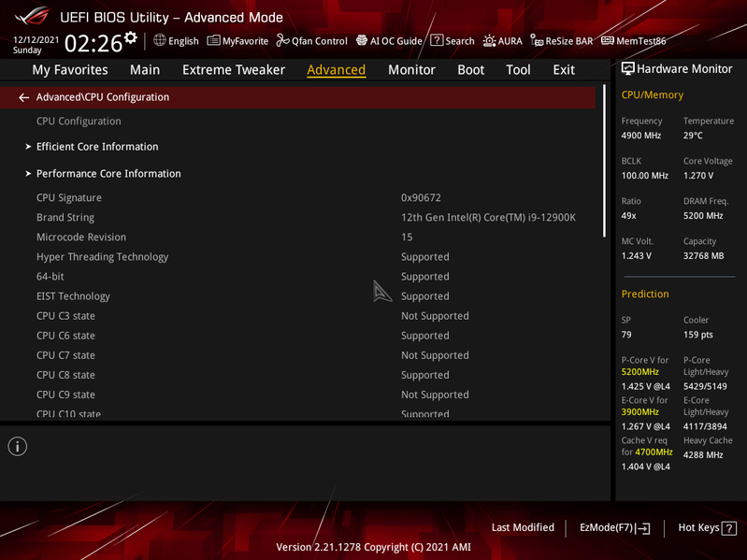This screenshot has width=747, height=560.
Task: Click the yellow 3900MHz E-Core prediction
Action: (x=639, y=412)
